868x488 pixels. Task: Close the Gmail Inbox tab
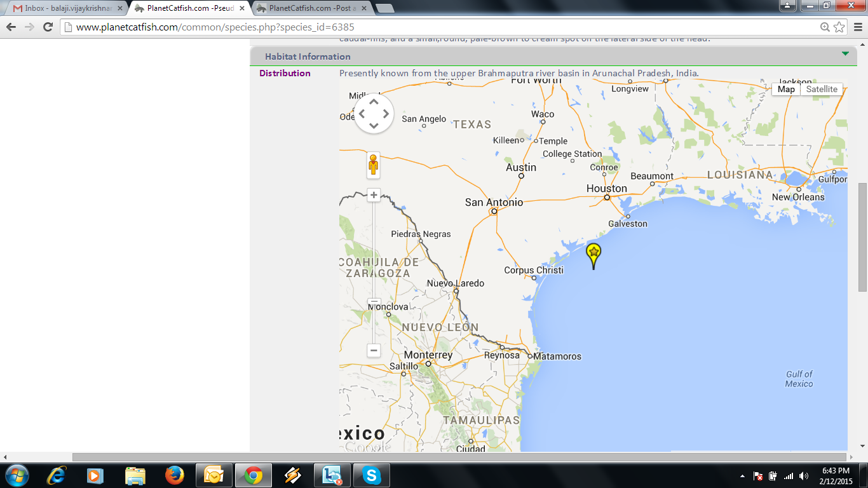pyautogui.click(x=120, y=8)
